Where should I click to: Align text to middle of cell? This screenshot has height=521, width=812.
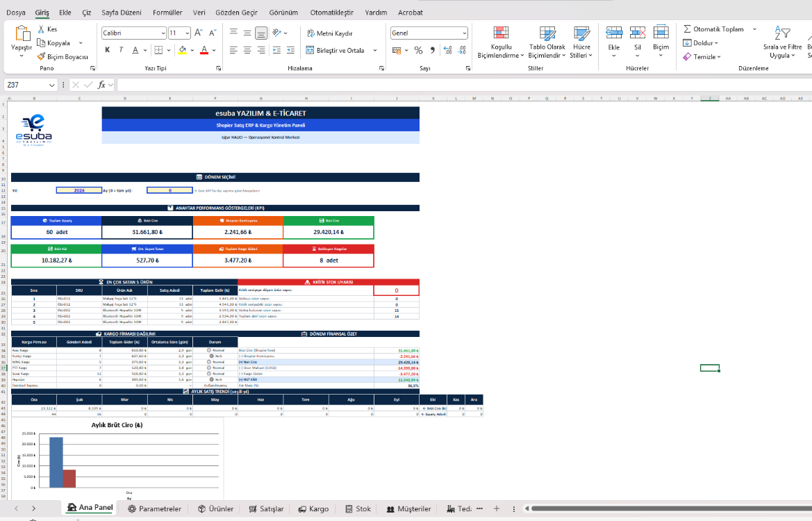coord(247,33)
